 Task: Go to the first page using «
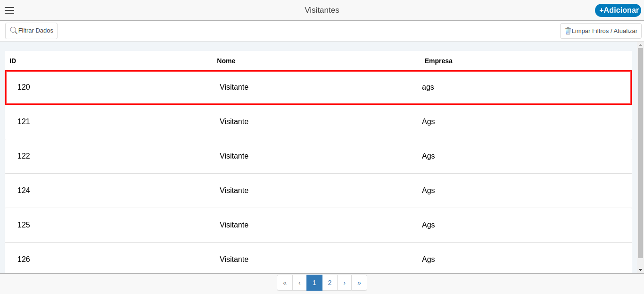click(285, 283)
